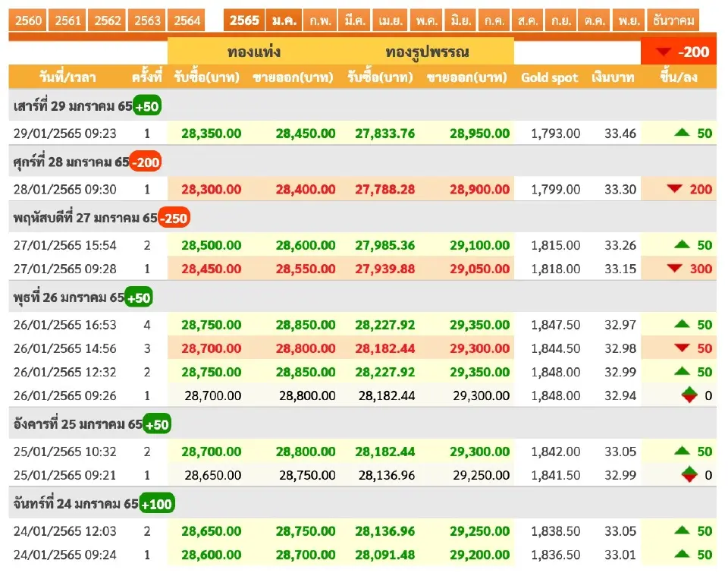
Task: Switch to the ธันวาคม month tab
Action: tap(673, 20)
